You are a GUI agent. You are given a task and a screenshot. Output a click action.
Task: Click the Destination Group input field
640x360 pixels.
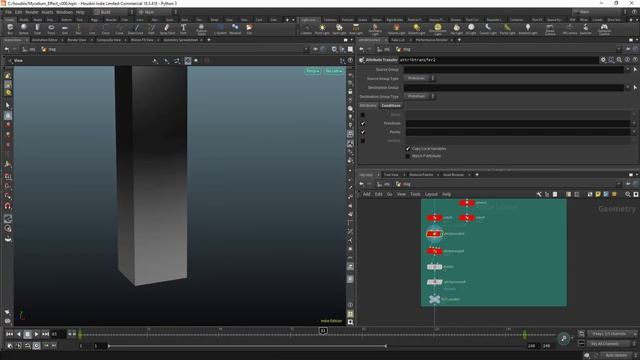(x=514, y=87)
